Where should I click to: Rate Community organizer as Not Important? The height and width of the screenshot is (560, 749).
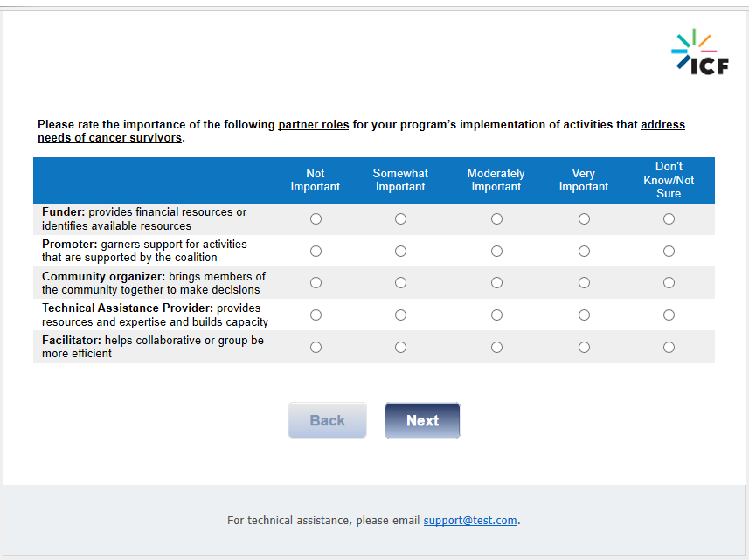(x=316, y=283)
